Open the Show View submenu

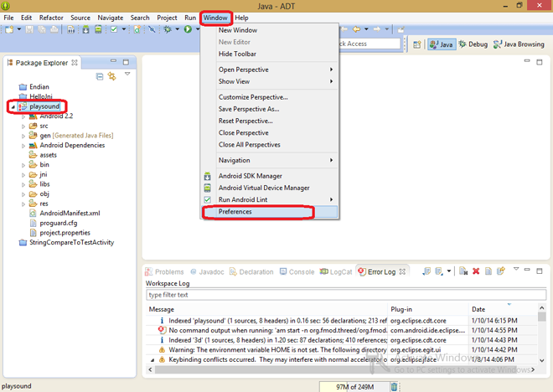[235, 81]
